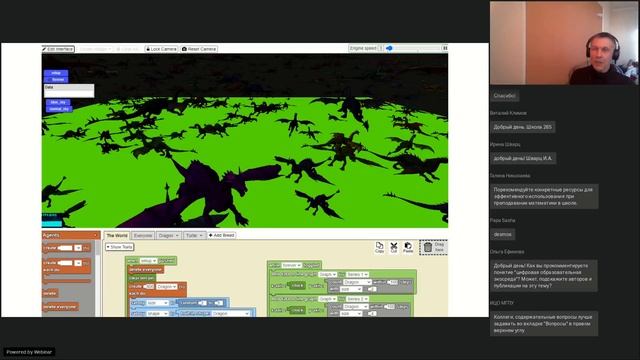Open the setup dropdown in the when block
This screenshot has height=360, width=640.
(x=148, y=260)
